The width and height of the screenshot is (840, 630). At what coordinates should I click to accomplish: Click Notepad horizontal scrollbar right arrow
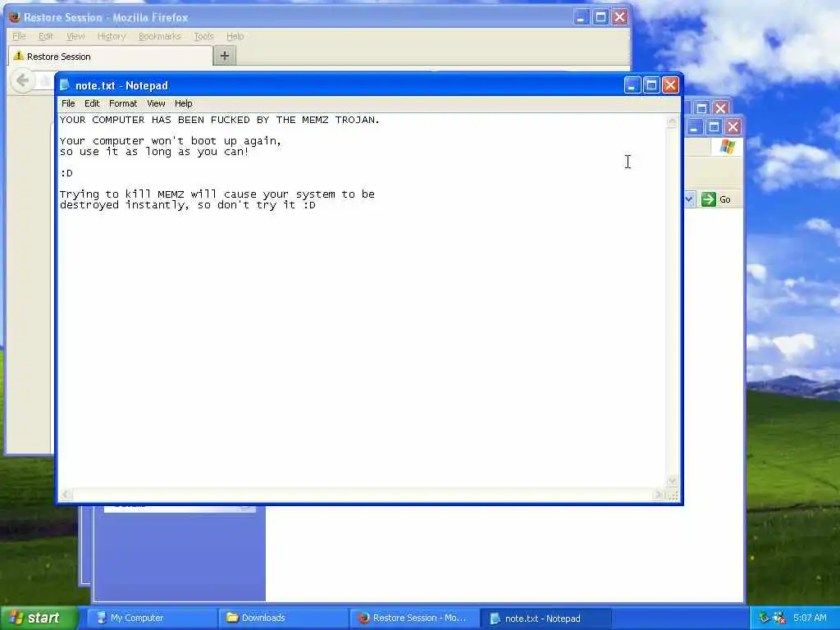tap(659, 495)
